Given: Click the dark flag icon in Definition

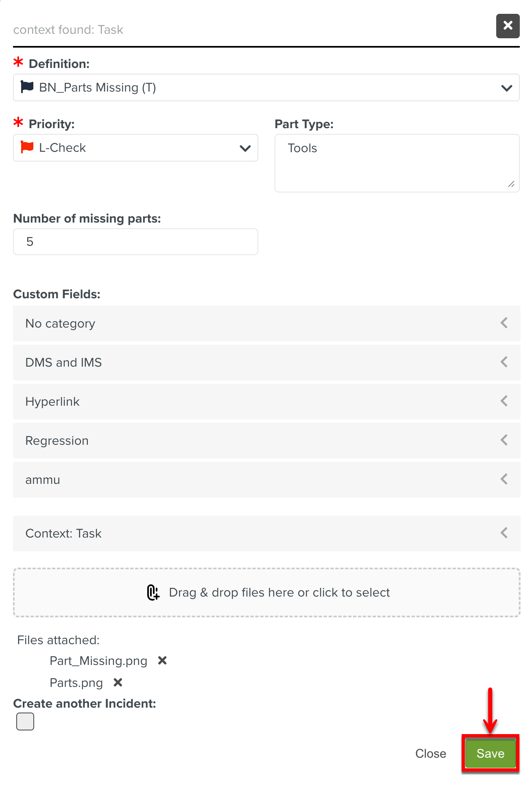Looking at the screenshot, I should pos(27,87).
